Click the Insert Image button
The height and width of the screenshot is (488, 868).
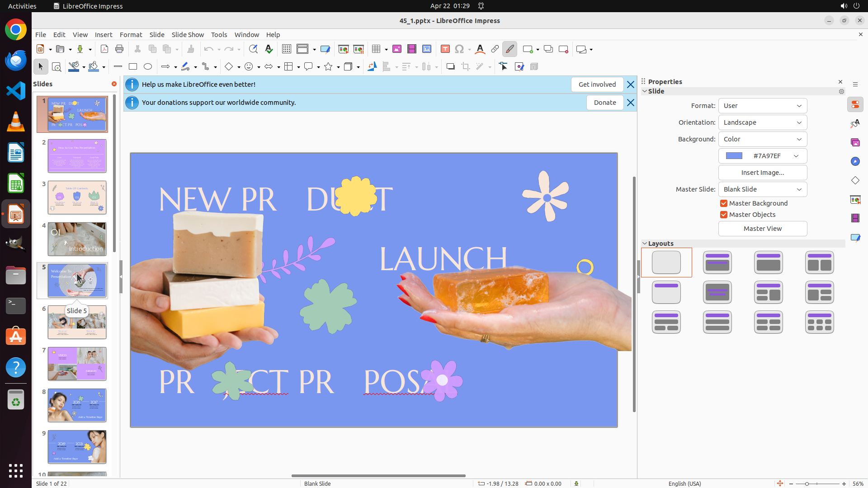coord(762,173)
